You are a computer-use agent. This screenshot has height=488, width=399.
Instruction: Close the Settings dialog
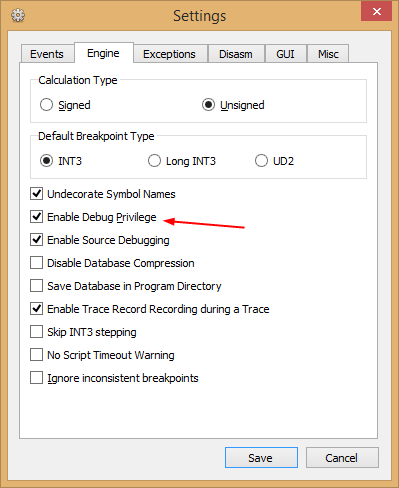[376, 12]
